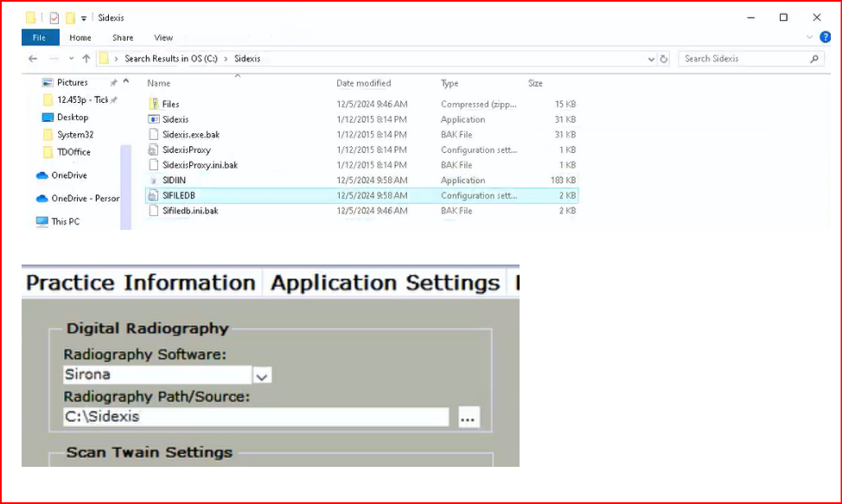Click the Back navigation arrow
Screen dimensions: 842x504
33,59
